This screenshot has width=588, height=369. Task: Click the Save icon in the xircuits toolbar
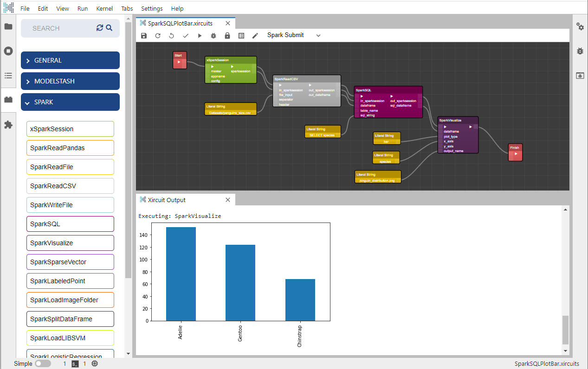pos(144,36)
